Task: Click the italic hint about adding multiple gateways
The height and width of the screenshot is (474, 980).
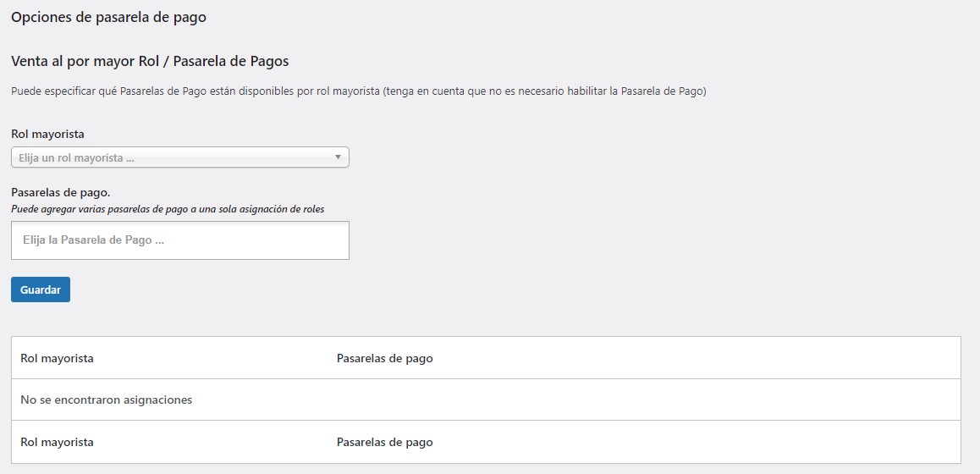Action: tap(168, 208)
